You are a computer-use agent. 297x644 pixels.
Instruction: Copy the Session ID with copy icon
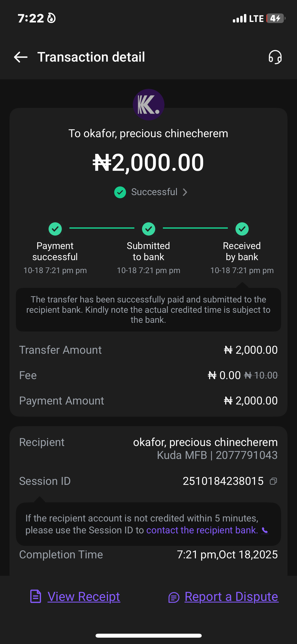(274, 481)
